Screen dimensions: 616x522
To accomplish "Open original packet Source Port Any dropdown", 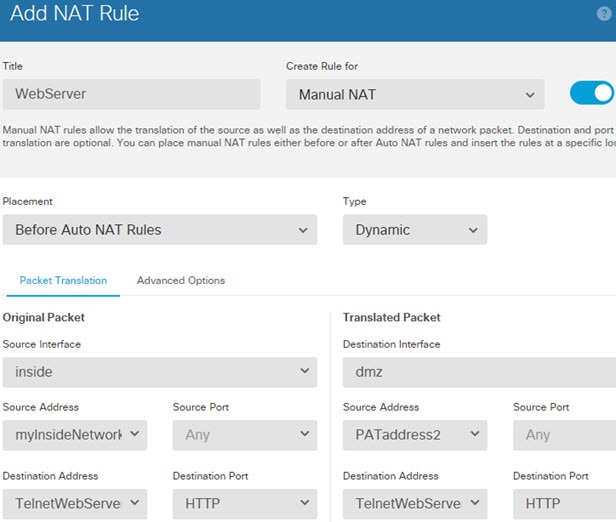I will pos(245,435).
